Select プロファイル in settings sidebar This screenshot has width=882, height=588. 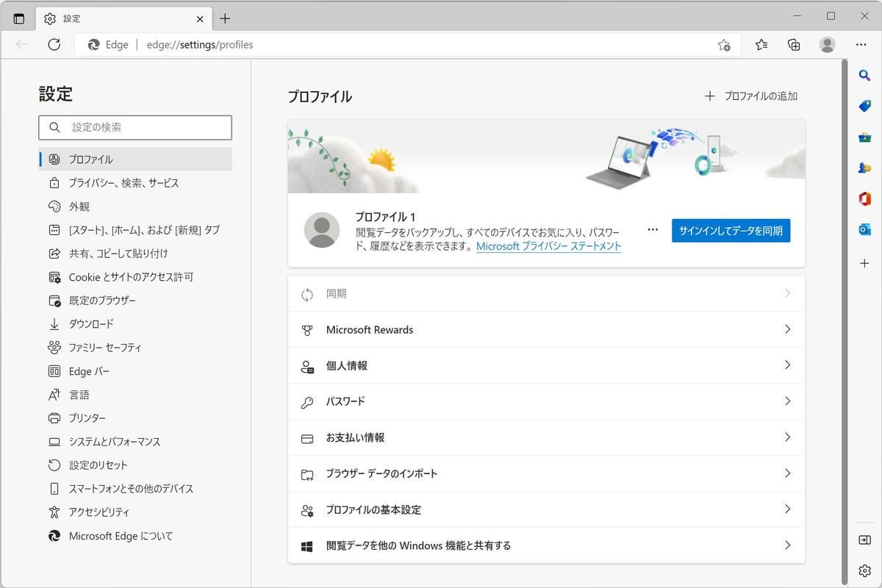[x=135, y=159]
